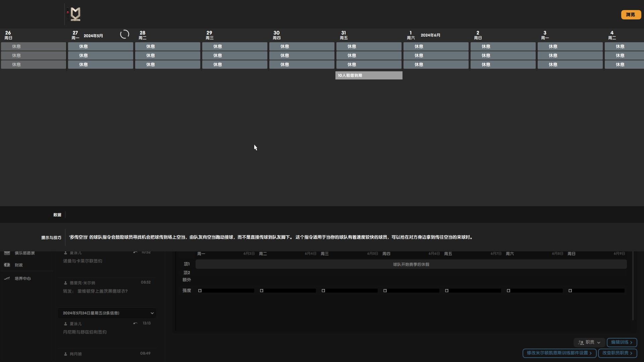The image size is (644, 362).
Task: Click Tuesday's training intensity flame icon
Action: coord(262,291)
